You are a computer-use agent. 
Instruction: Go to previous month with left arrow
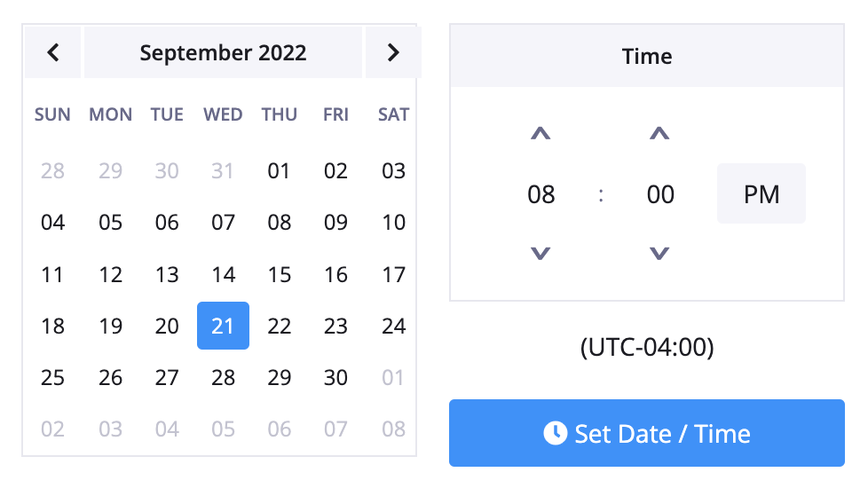click(52, 52)
